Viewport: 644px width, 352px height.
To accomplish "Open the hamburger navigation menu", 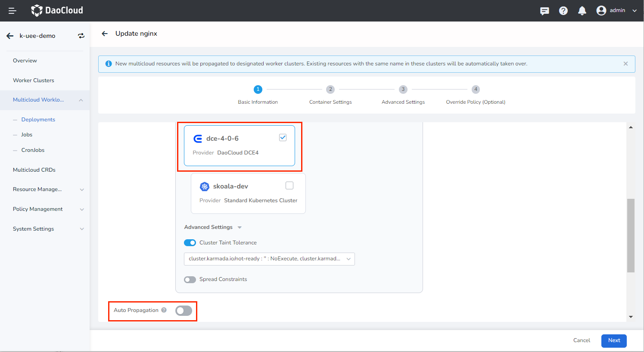I will 12,11.
